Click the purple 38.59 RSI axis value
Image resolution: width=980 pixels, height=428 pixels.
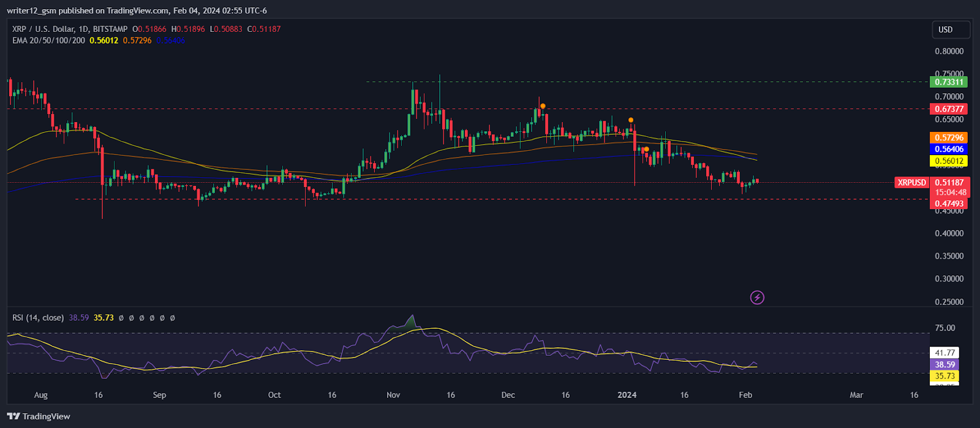944,365
